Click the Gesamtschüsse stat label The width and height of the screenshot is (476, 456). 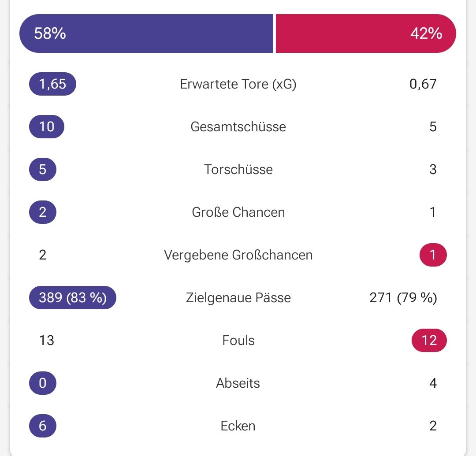pos(238,127)
